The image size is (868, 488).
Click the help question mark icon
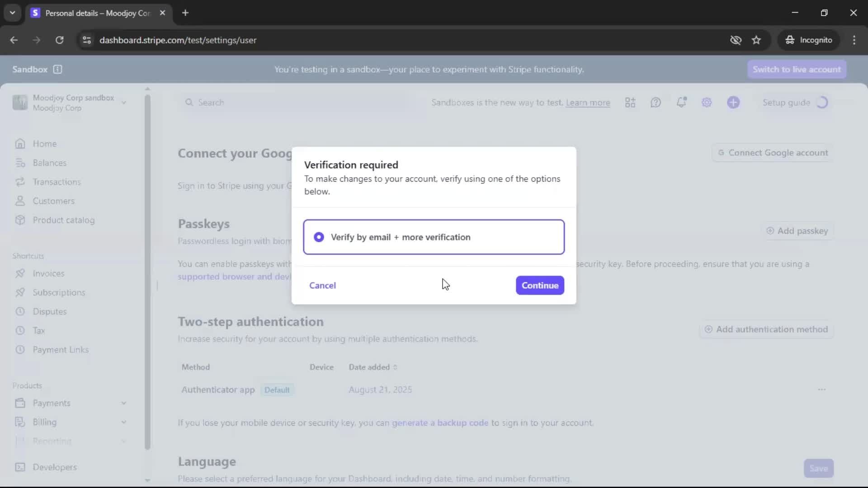coord(656,103)
